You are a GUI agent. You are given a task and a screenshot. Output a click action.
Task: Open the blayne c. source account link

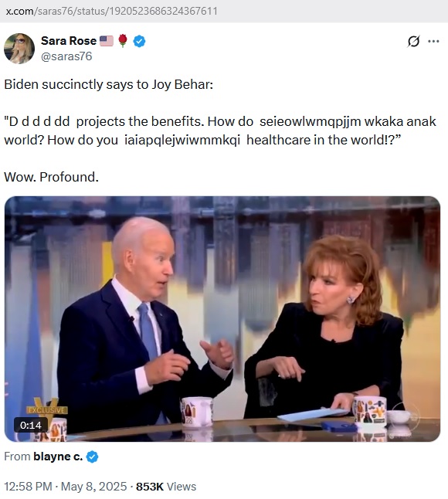pyautogui.click(x=58, y=457)
